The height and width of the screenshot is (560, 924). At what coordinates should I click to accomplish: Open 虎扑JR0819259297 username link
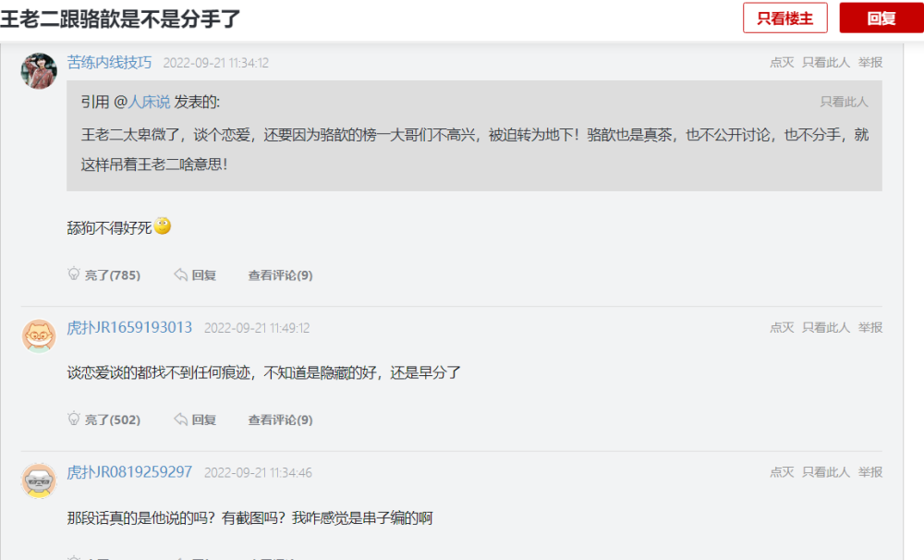[x=129, y=472]
